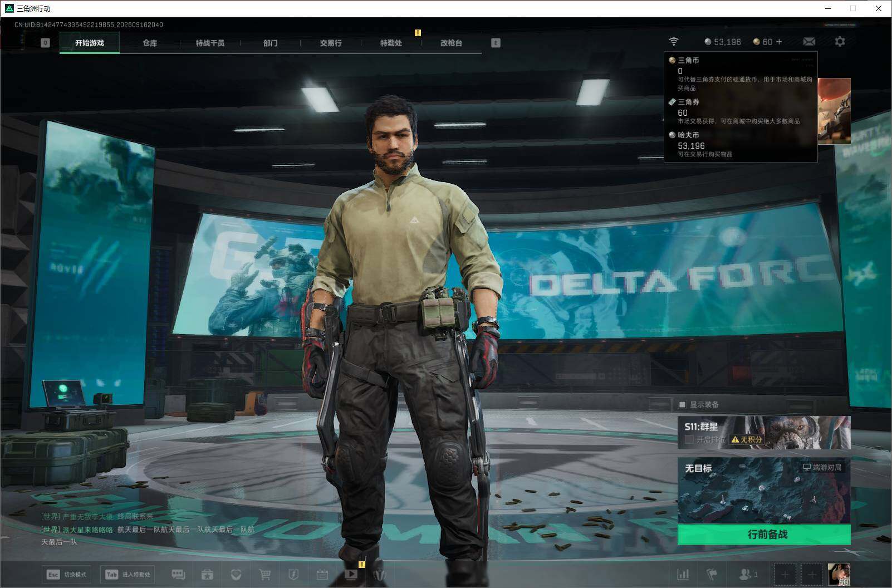Image resolution: width=892 pixels, height=588 pixels.
Task: Click the 进入特勤处 Tab button
Action: [128, 574]
